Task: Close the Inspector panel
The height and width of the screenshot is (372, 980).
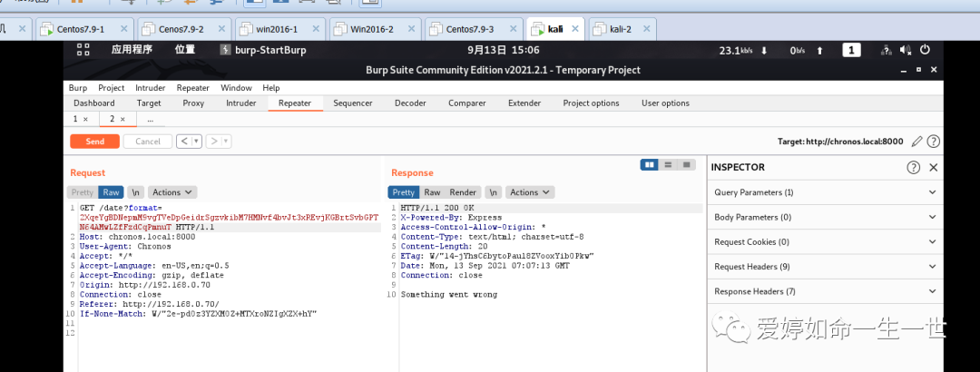Action: point(933,167)
